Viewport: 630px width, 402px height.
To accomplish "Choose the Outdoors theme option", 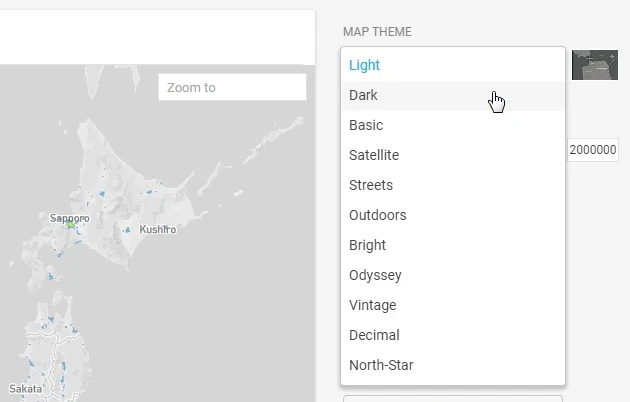I will tap(453, 215).
